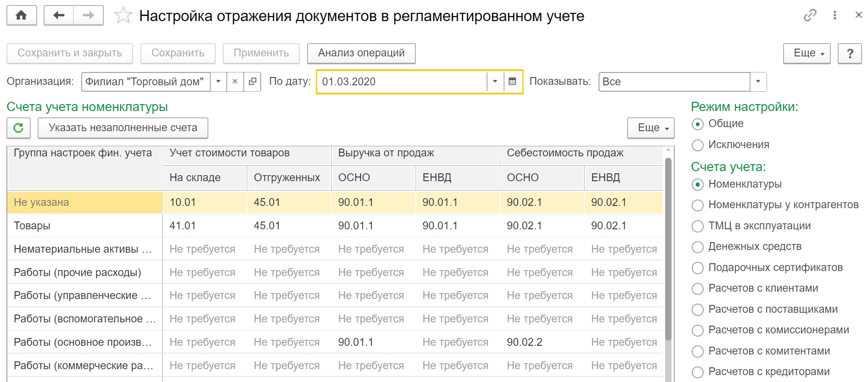Choose Расчетов с кредиторами option
Image resolution: width=868 pixels, height=382 pixels.
tap(761, 372)
